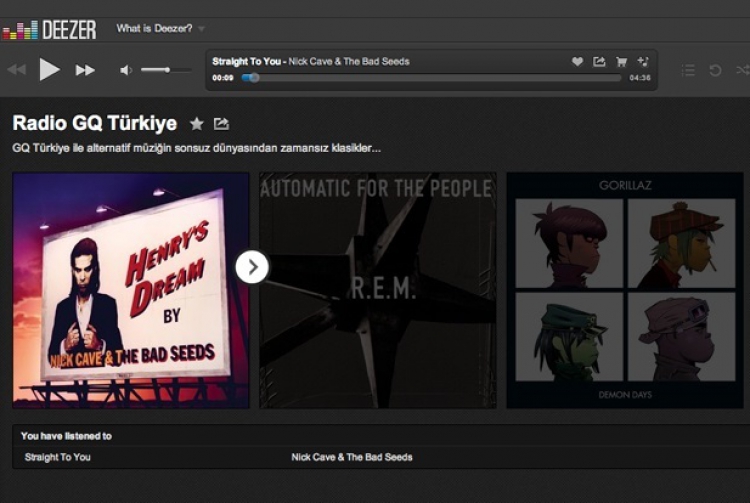This screenshot has height=503, width=750.
Task: Open the playback queue list
Action: 688,70
